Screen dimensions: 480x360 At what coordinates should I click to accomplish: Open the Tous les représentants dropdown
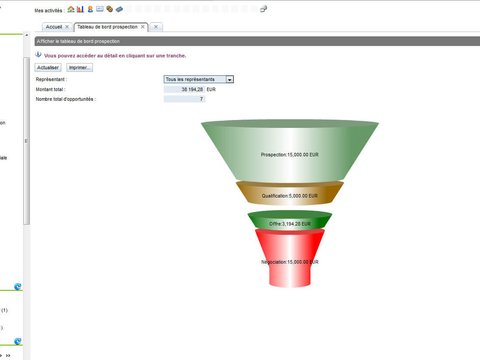pyautogui.click(x=198, y=79)
